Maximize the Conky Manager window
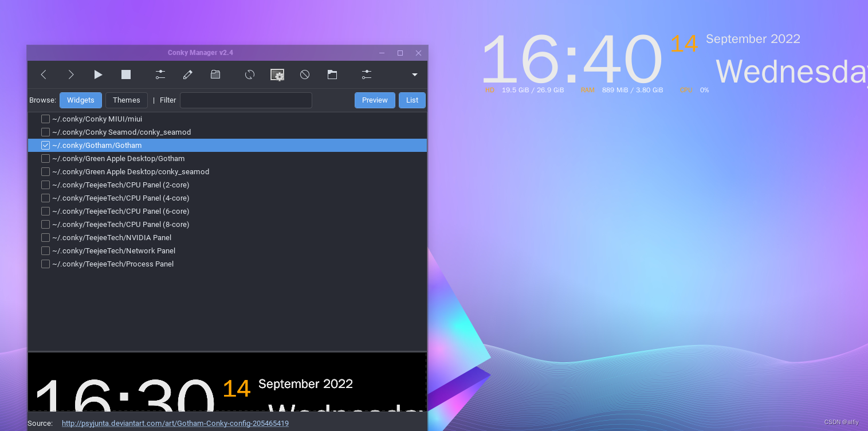 pyautogui.click(x=400, y=53)
